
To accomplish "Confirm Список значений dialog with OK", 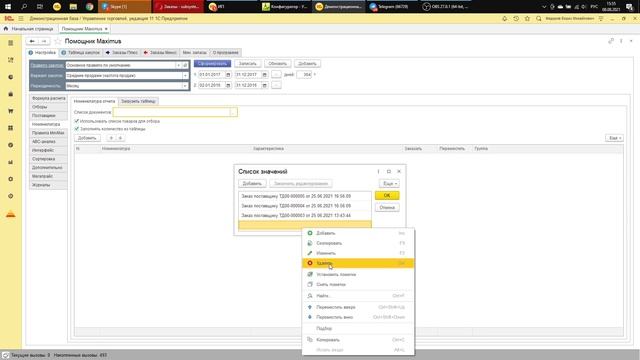I will point(387,196).
